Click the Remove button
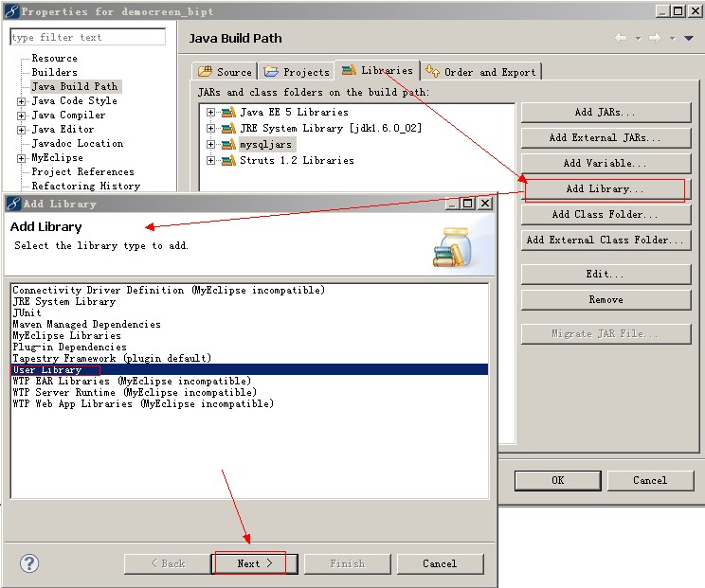Image resolution: width=705 pixels, height=588 pixels. click(x=606, y=299)
